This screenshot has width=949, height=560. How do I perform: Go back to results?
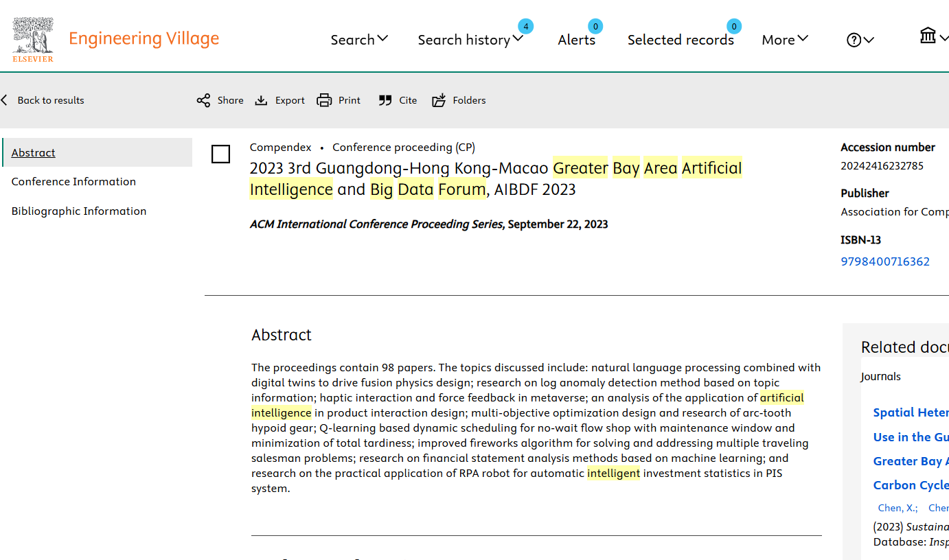tap(51, 100)
